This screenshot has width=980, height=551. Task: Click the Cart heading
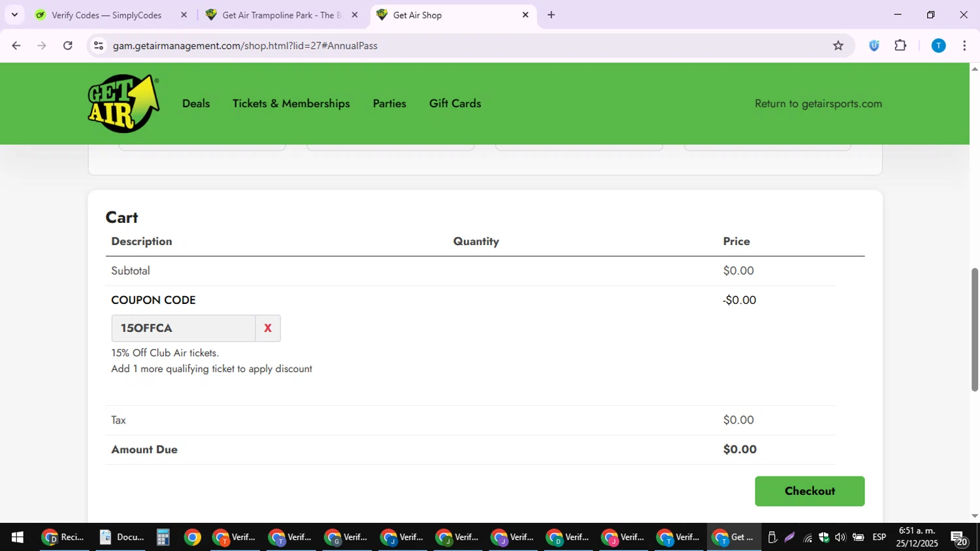pos(122,218)
